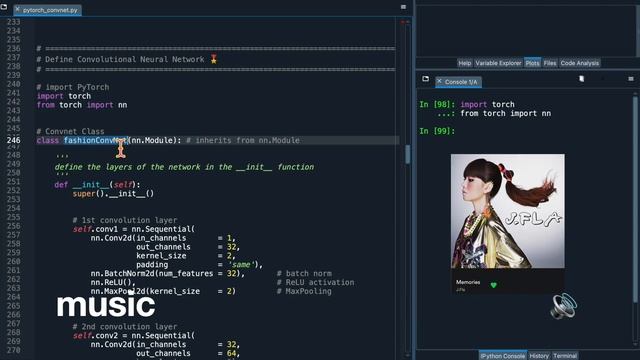Click the In [99]: console input prompt
This screenshot has width=640, height=360.
(x=437, y=131)
